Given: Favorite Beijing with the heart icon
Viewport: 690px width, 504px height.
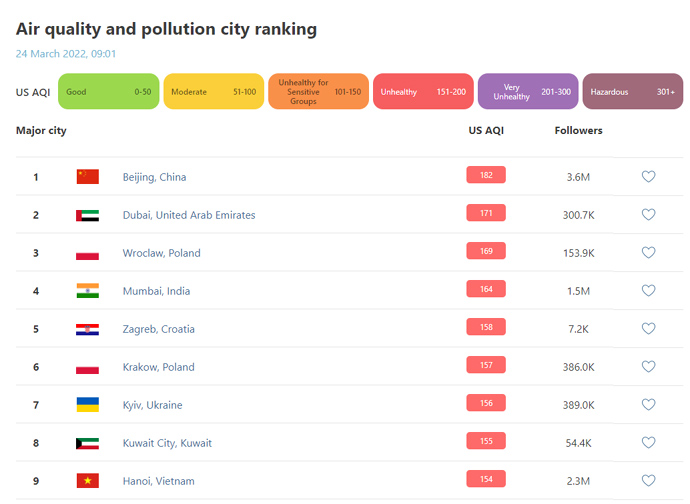Looking at the screenshot, I should pyautogui.click(x=648, y=177).
